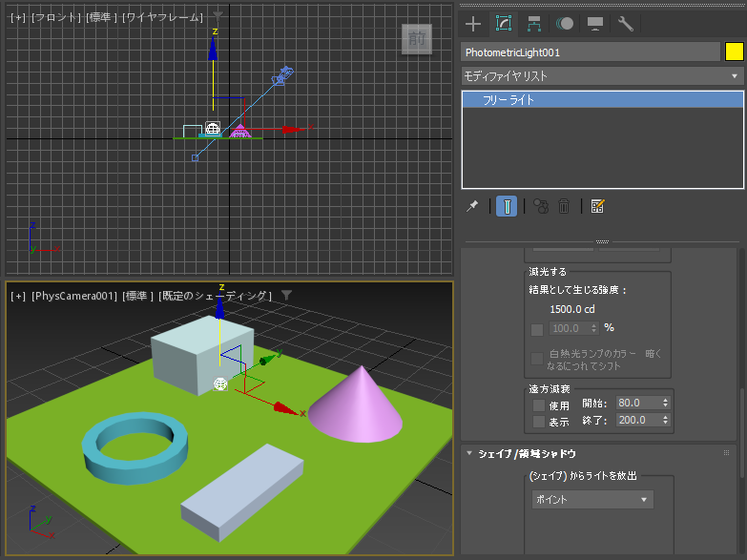This screenshot has width=747, height=560.
Task: Click the 1500.0 cd intensity value
Action: (x=572, y=309)
